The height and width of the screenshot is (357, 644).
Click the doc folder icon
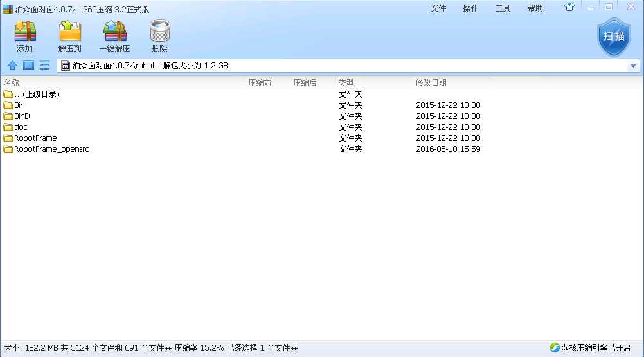(8, 127)
